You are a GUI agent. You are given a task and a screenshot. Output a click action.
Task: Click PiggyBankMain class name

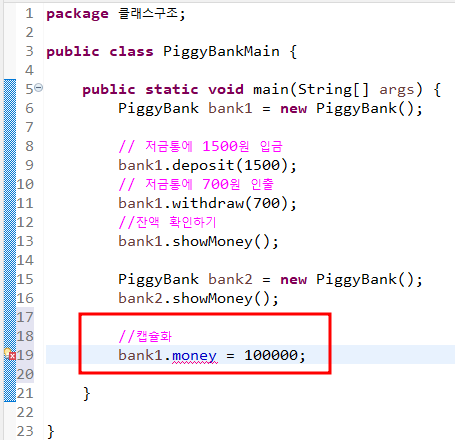(x=221, y=52)
